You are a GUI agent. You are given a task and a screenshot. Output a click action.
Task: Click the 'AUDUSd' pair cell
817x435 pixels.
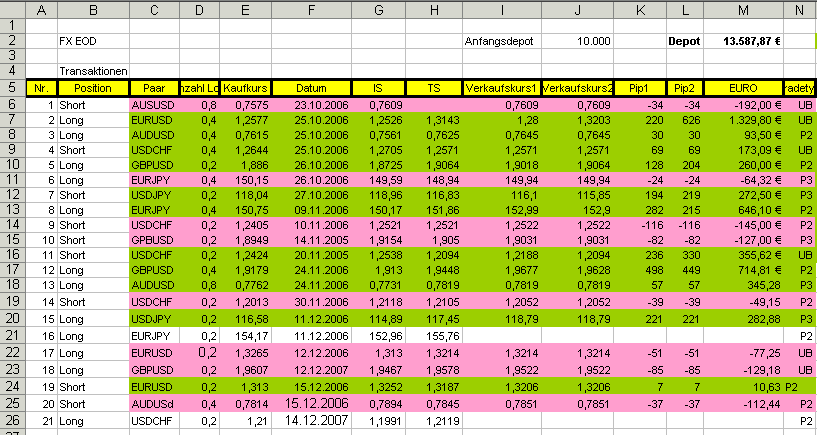[x=154, y=403]
